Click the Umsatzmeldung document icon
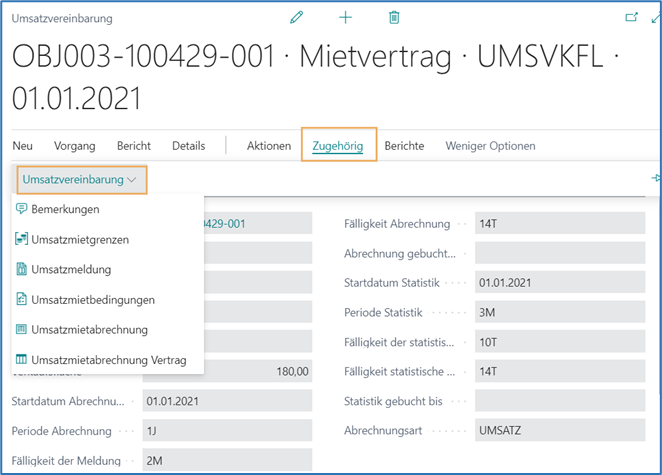The image size is (662, 475). (22, 269)
